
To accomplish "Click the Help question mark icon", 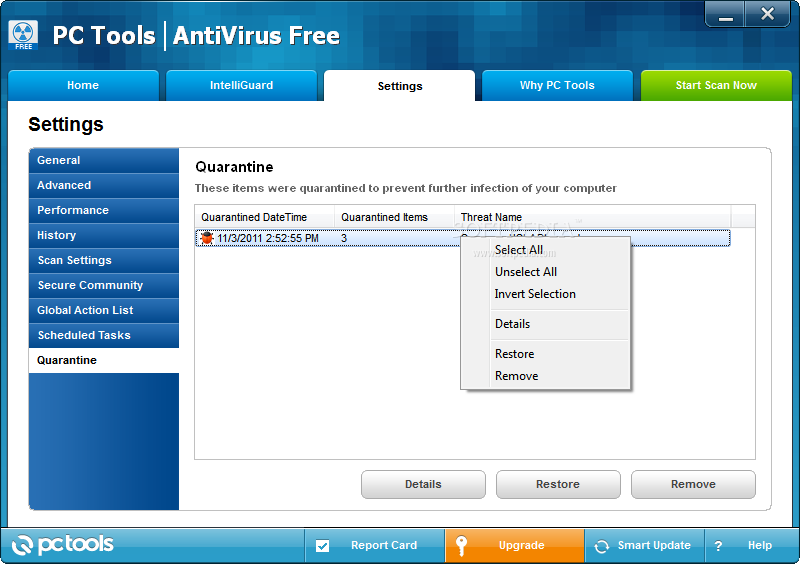I will coord(718,546).
